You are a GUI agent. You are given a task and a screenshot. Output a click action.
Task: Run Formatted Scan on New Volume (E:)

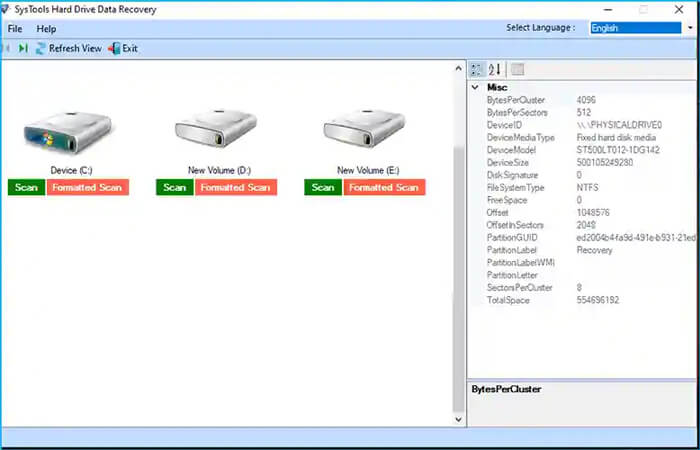(384, 188)
